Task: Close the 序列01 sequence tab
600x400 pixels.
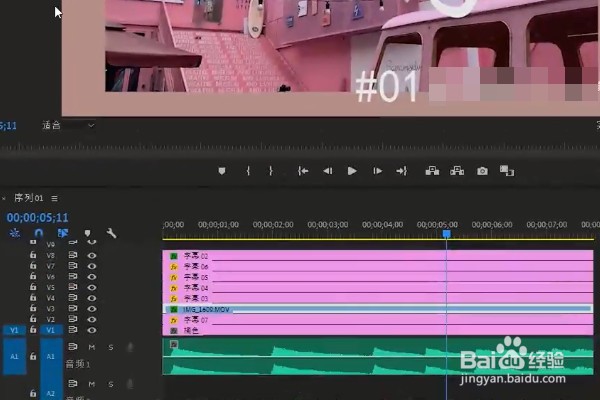Action: pos(3,198)
